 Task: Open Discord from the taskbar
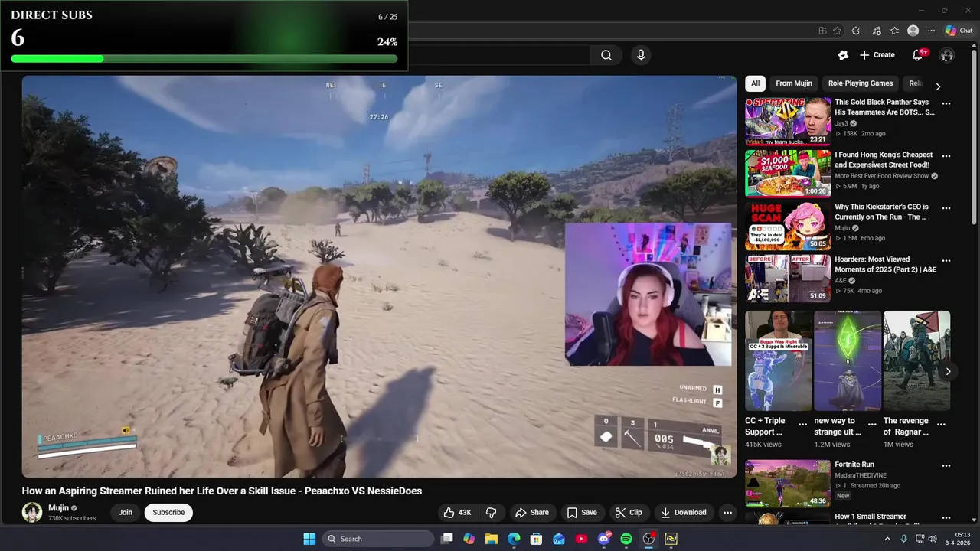604,539
